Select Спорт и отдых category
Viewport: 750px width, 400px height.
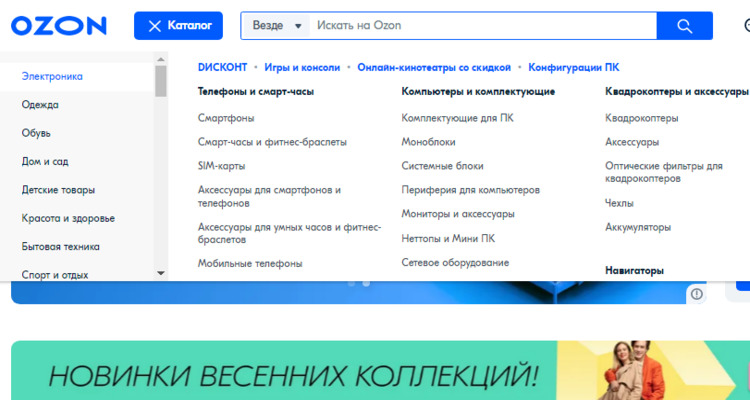[55, 275]
